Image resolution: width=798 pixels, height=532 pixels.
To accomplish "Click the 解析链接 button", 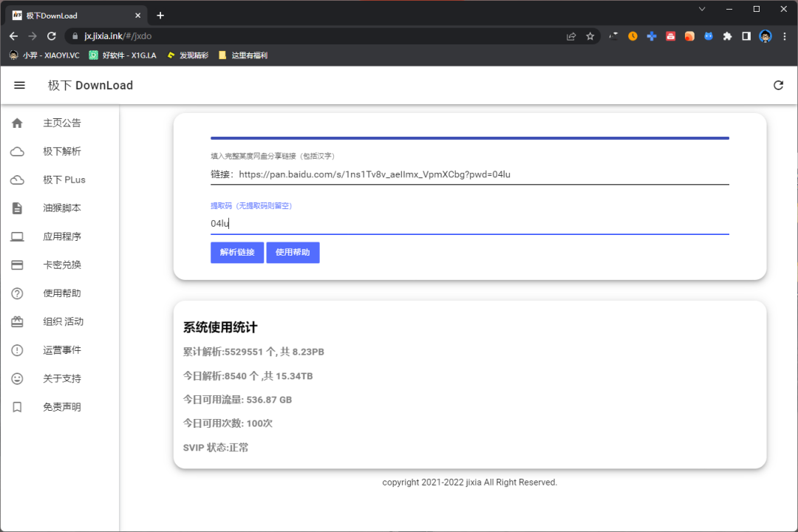I will click(x=237, y=253).
